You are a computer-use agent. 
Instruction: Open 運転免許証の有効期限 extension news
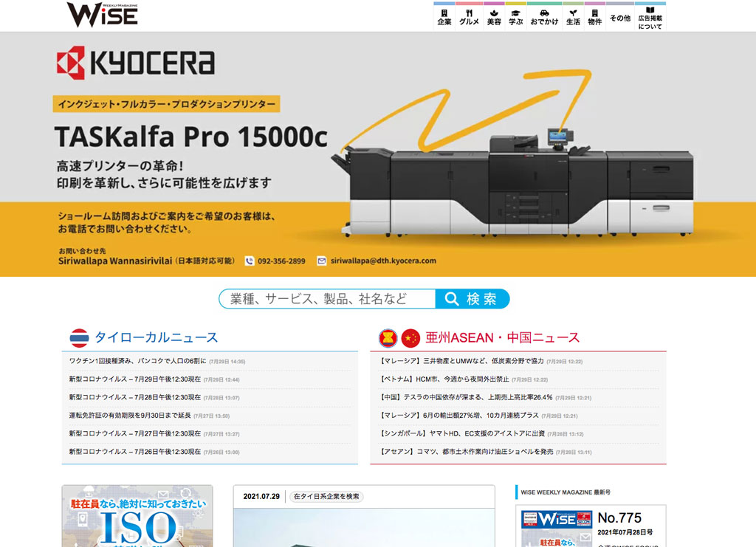tap(130, 416)
